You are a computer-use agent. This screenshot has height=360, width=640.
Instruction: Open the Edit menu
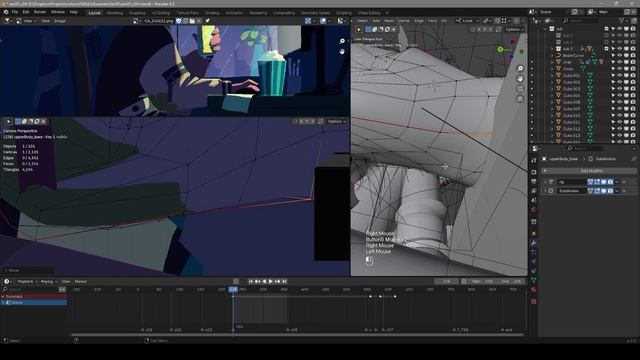26,12
